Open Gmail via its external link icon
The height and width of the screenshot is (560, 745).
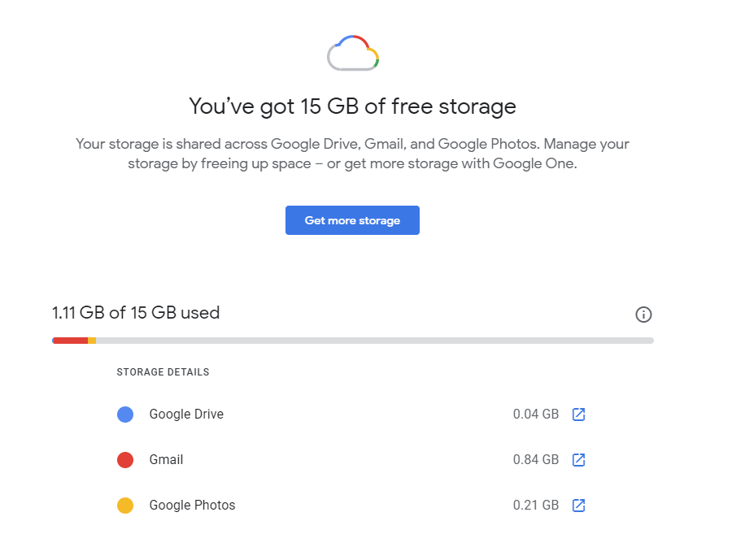(x=578, y=460)
